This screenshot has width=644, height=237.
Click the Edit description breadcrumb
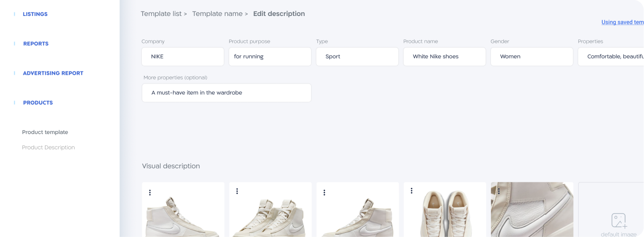click(x=279, y=14)
